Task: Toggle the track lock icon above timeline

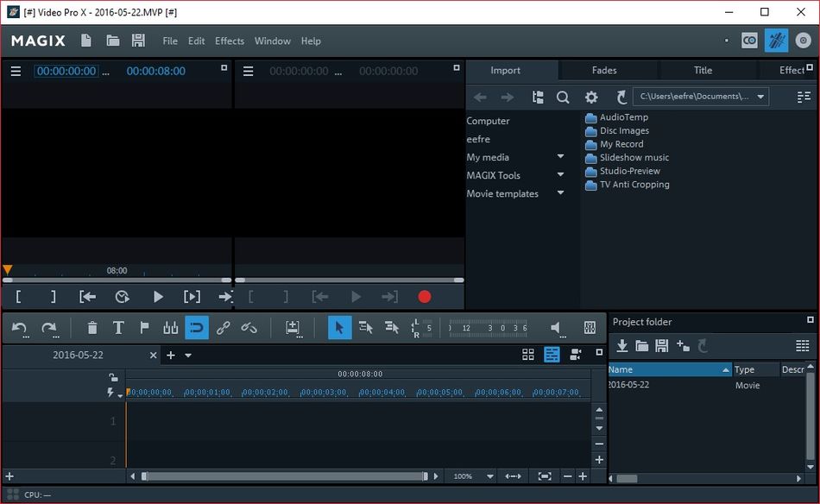Action: tap(113, 377)
